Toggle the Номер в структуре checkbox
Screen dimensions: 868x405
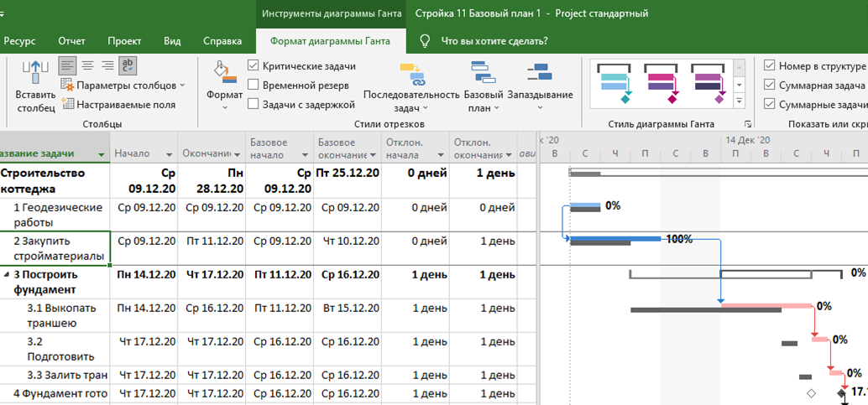(769, 66)
